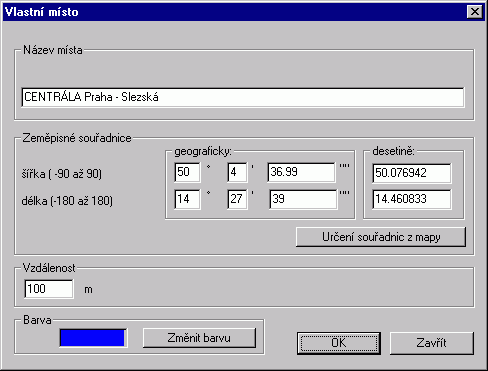Edit decimal longitude field 14.460833
This screenshot has height=371, width=488.
pyautogui.click(x=412, y=199)
